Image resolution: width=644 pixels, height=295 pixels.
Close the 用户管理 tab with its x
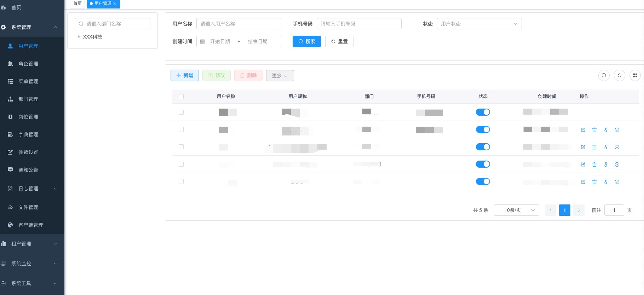tap(115, 4)
